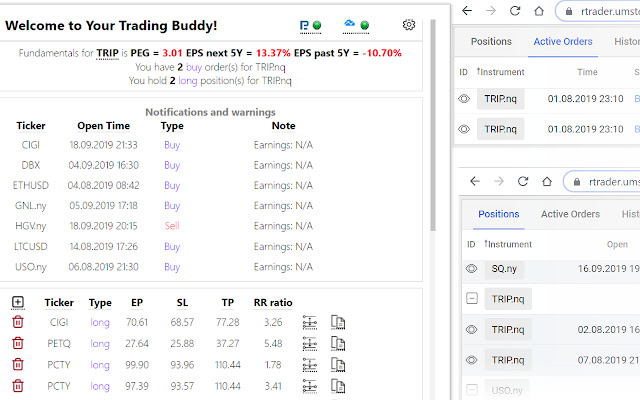Sort positions by Instrument column
The width and height of the screenshot is (640, 400).
[x=508, y=244]
